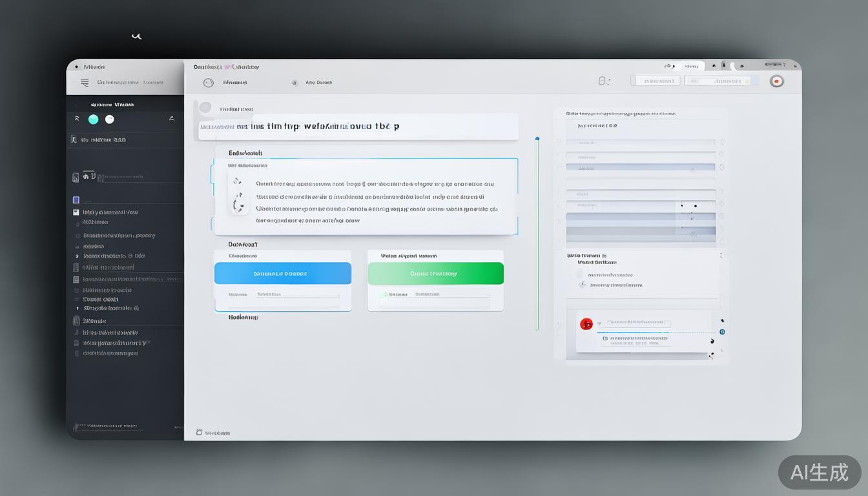Screen dimensions: 868x496
Task: Expand the highlighted row in right panel list
Action: (x=639, y=167)
